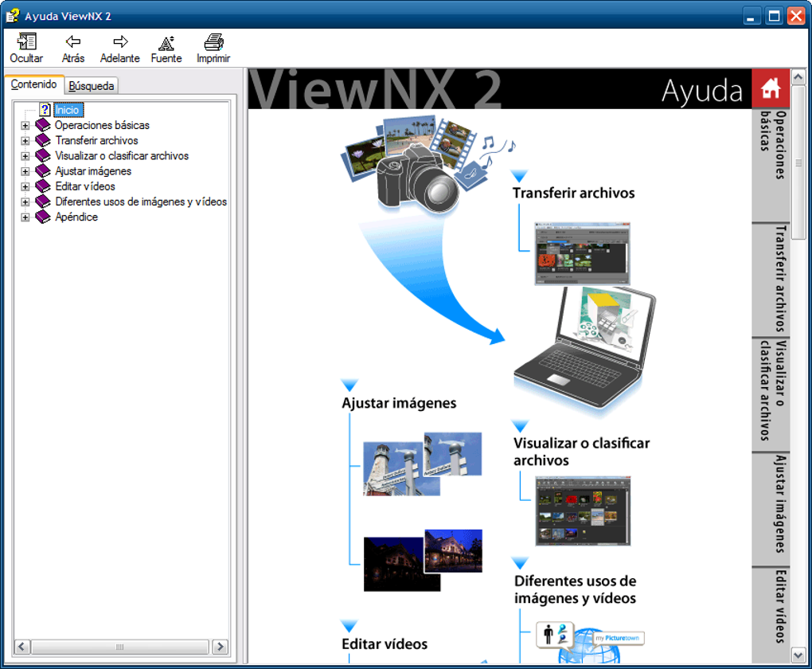Click the Apéndice book icon
This screenshot has height=669, width=812.
43,217
